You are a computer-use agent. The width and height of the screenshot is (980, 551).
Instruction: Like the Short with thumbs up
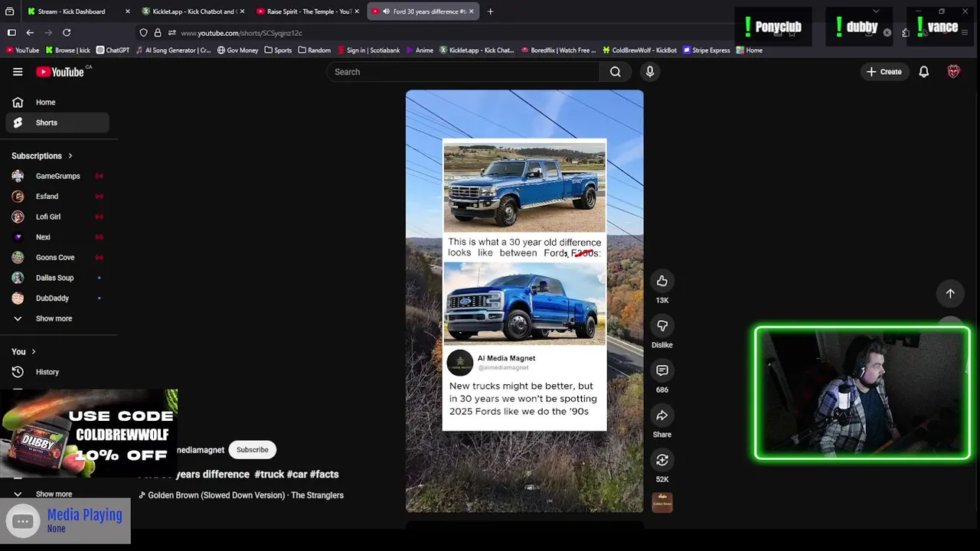(x=662, y=281)
